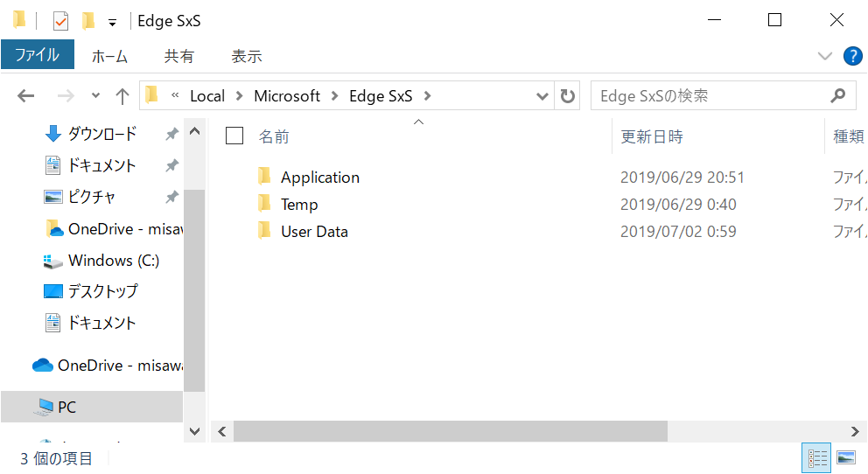Open the Help question mark icon
Image resolution: width=868 pixels, height=474 pixels.
tap(852, 56)
